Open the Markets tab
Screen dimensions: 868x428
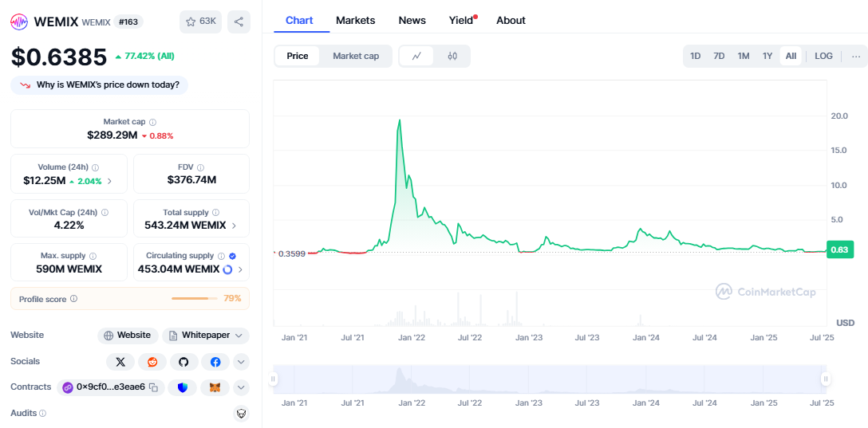(355, 21)
